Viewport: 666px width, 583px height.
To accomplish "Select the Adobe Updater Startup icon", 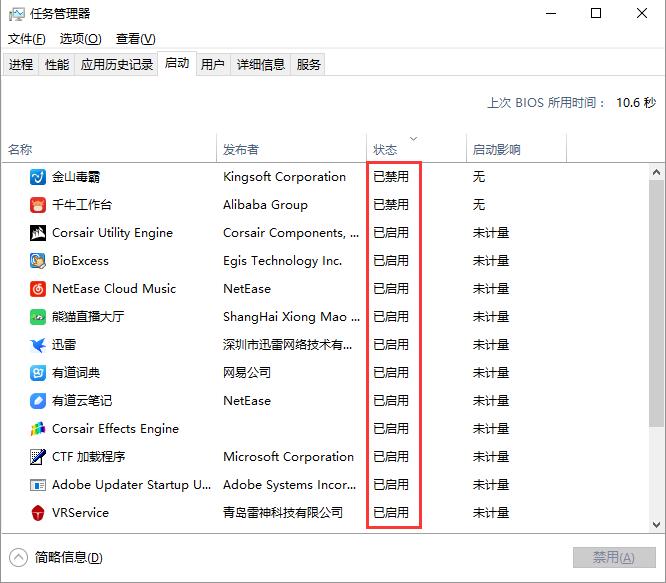I will tap(38, 485).
